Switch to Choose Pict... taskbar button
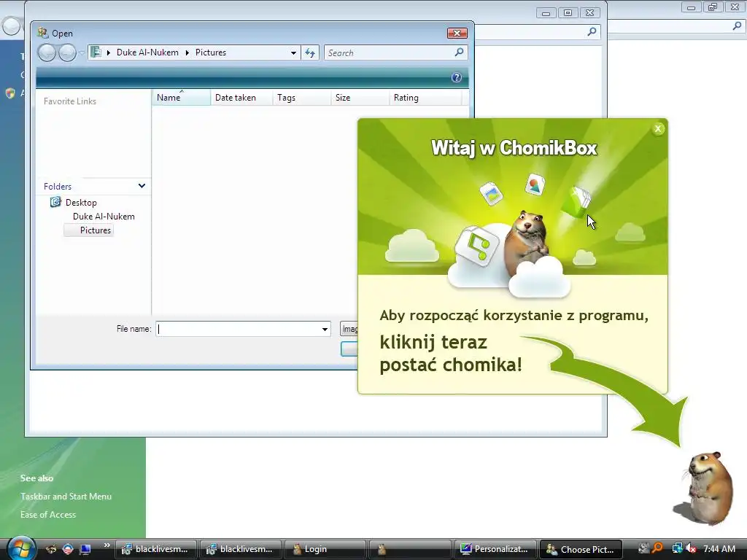 tap(581, 549)
